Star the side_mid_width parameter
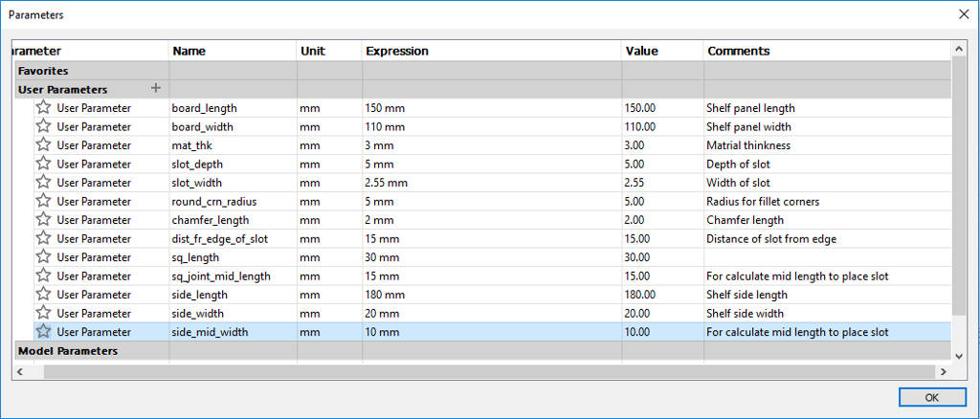This screenshot has width=980, height=419. click(x=42, y=332)
